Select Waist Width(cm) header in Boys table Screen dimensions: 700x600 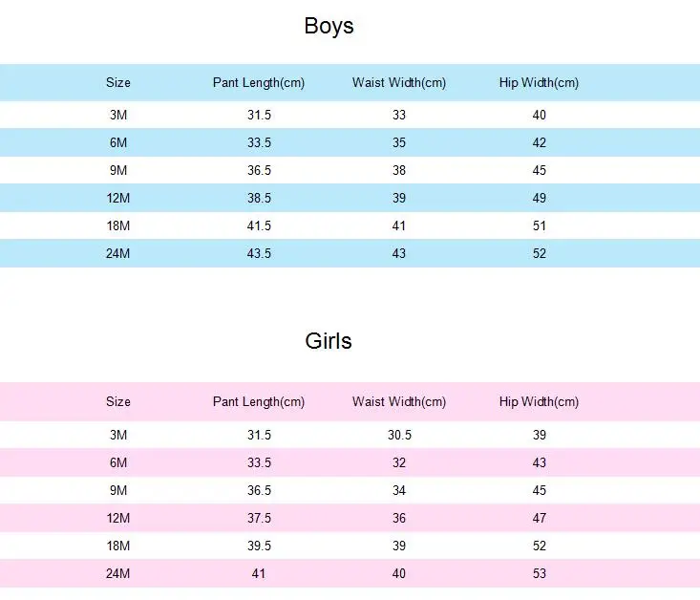tap(399, 83)
